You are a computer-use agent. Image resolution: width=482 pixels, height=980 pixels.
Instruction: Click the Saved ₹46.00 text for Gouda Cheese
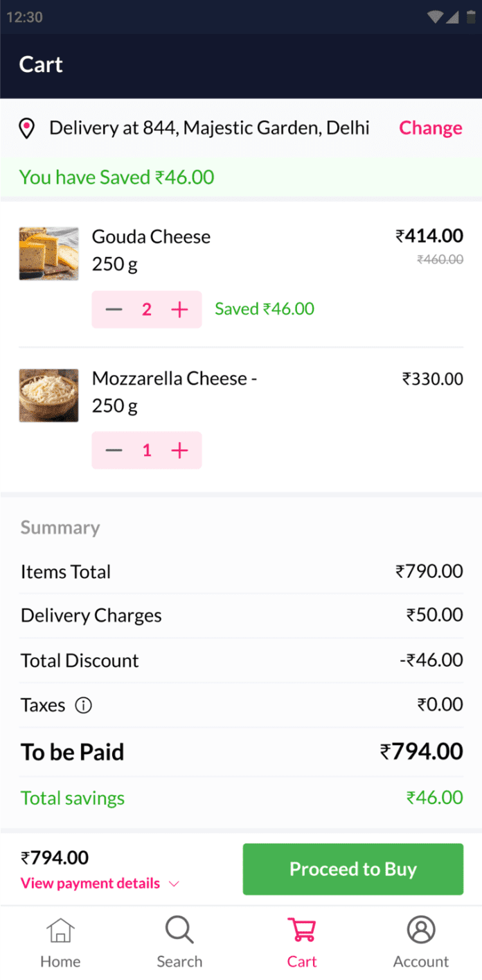263,308
